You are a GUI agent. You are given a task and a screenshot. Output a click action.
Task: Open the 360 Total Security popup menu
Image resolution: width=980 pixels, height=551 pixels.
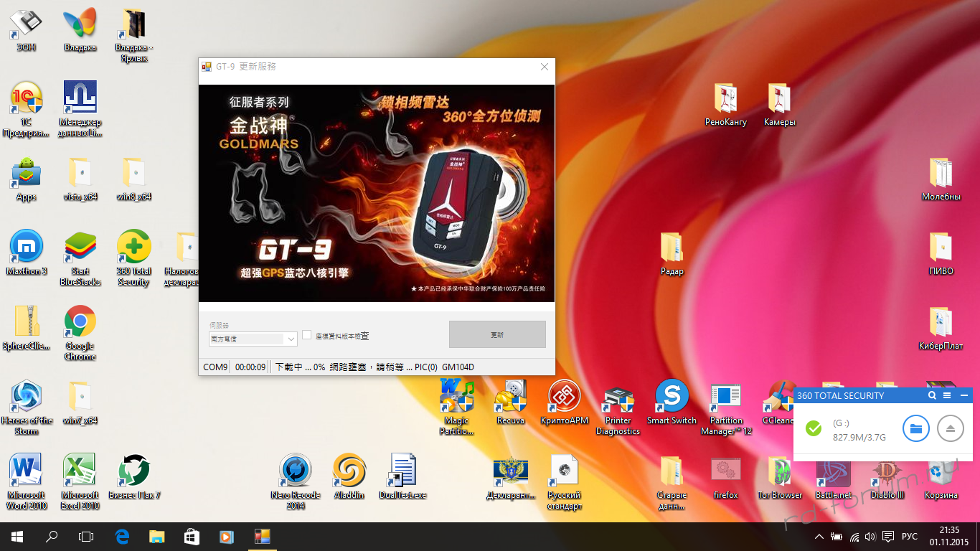(x=947, y=395)
